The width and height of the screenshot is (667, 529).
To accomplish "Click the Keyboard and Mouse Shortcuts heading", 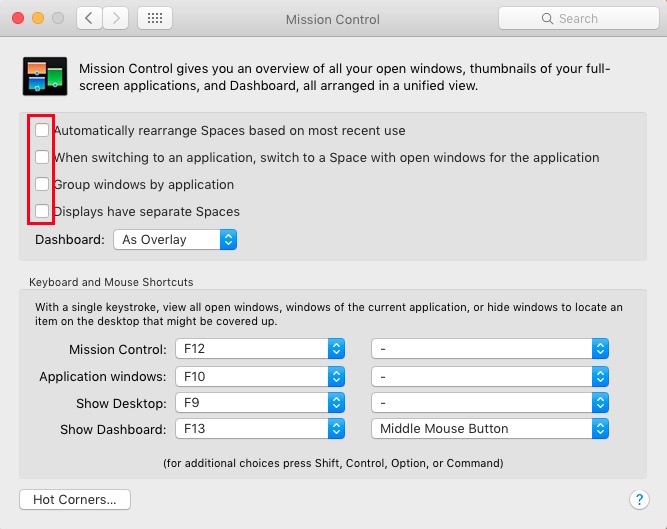I will (x=111, y=282).
